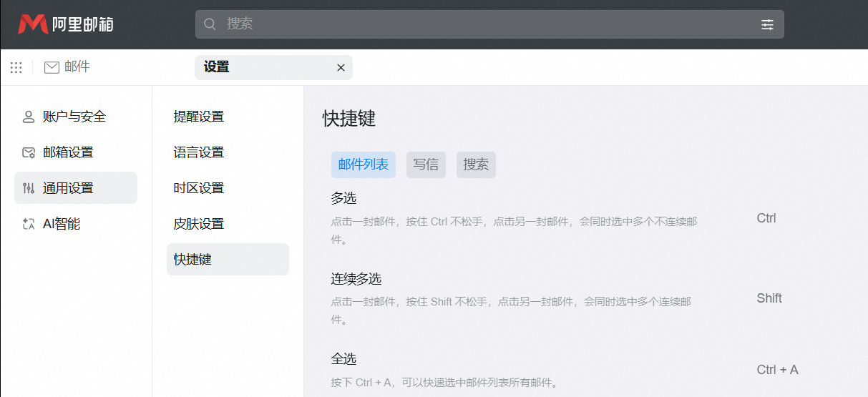Open advanced search filter options icon
This screenshot has width=868, height=397.
767,24
